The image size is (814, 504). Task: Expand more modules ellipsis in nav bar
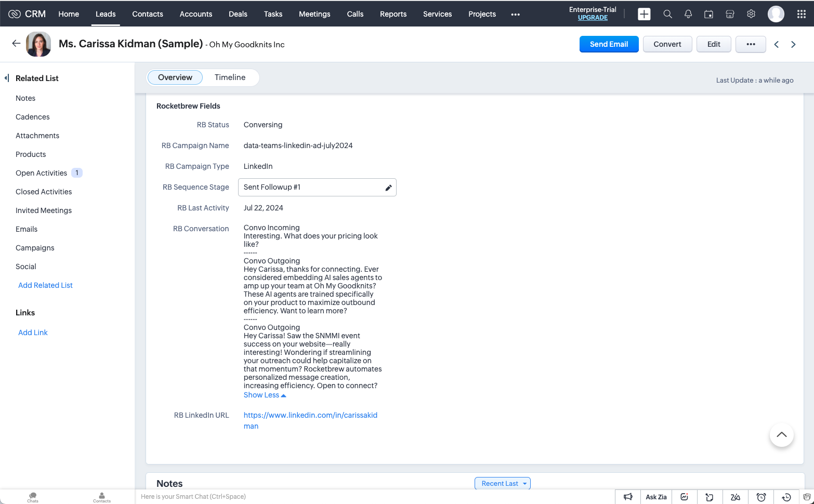(515, 14)
